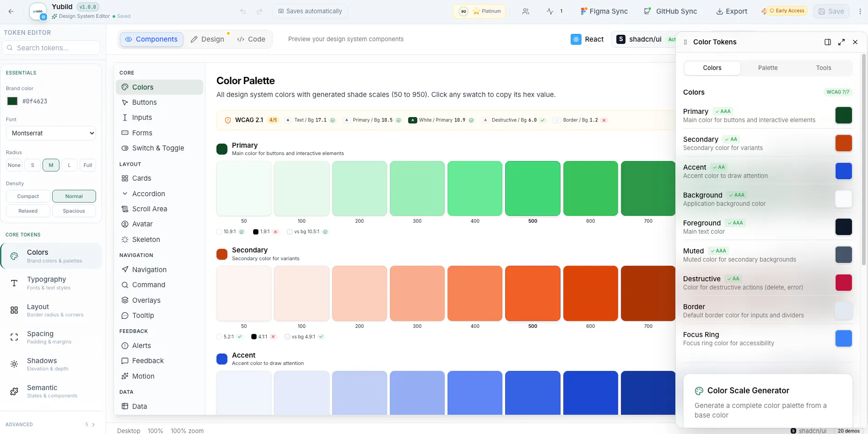Open Layout core token section
The width and height of the screenshot is (868, 434).
coord(51,311)
